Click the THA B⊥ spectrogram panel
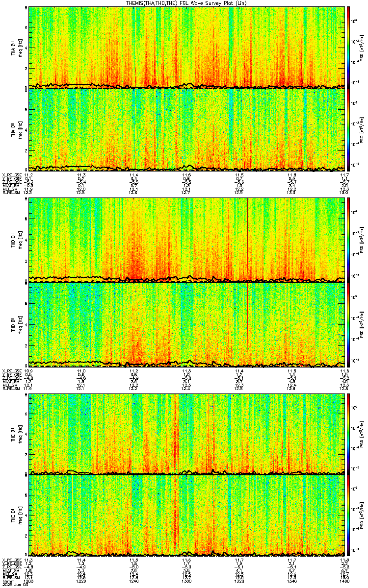This screenshot has width=368, height=588. [x=186, y=47]
